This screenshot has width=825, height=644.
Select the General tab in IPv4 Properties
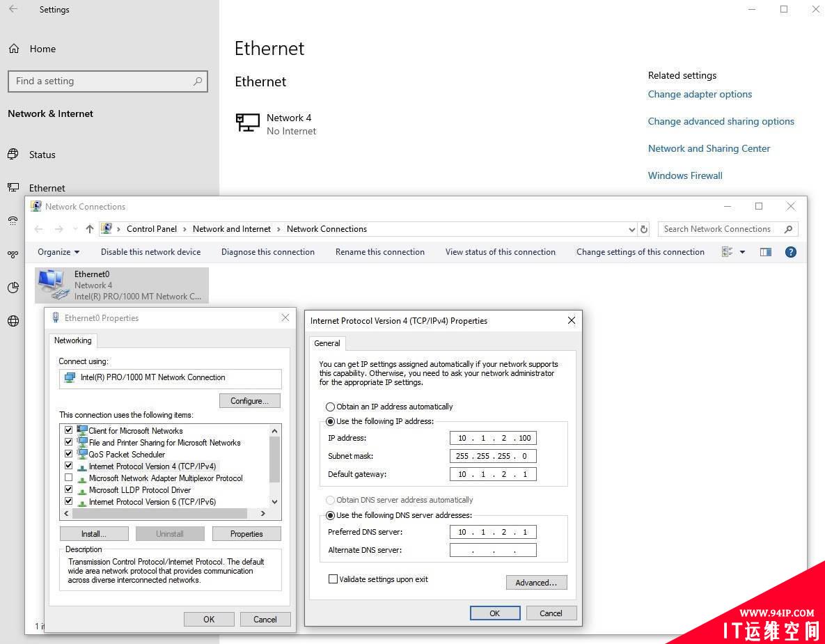pyautogui.click(x=327, y=343)
